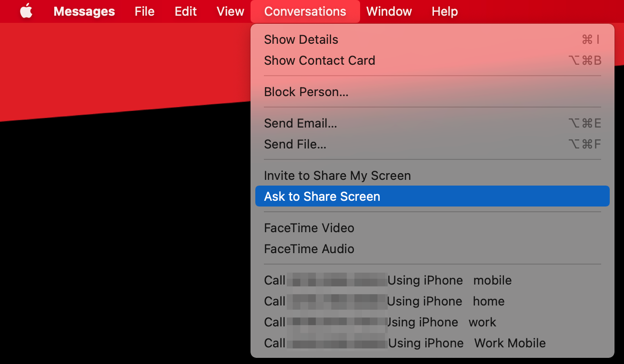Call the Work Mobile number using iPhone
The image size is (624, 364).
pyautogui.click(x=433, y=343)
